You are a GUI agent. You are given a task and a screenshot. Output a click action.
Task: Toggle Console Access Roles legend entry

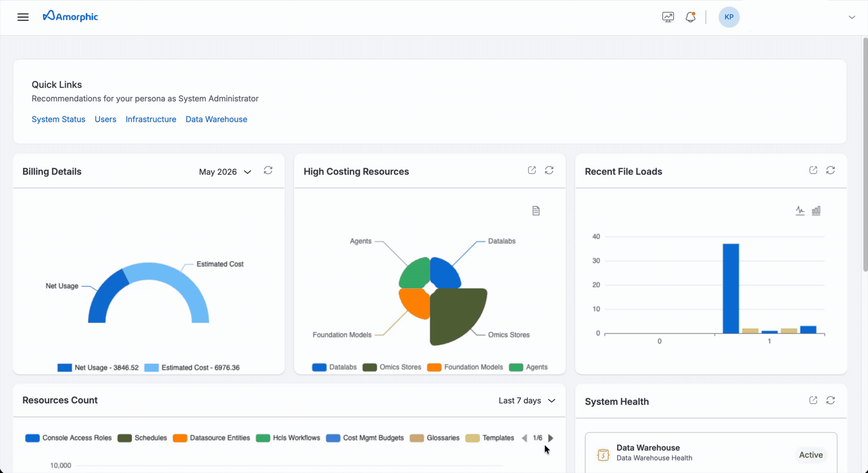click(x=69, y=438)
